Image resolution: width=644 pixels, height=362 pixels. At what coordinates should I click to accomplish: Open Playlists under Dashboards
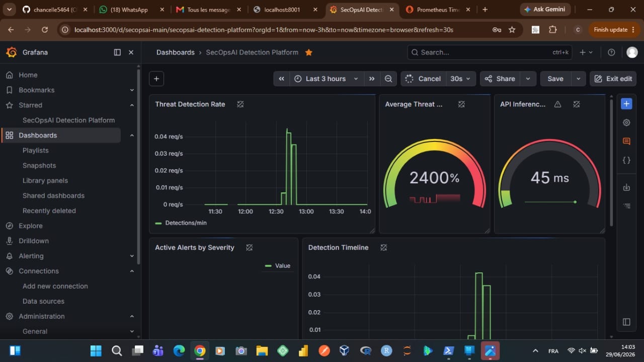pyautogui.click(x=36, y=151)
